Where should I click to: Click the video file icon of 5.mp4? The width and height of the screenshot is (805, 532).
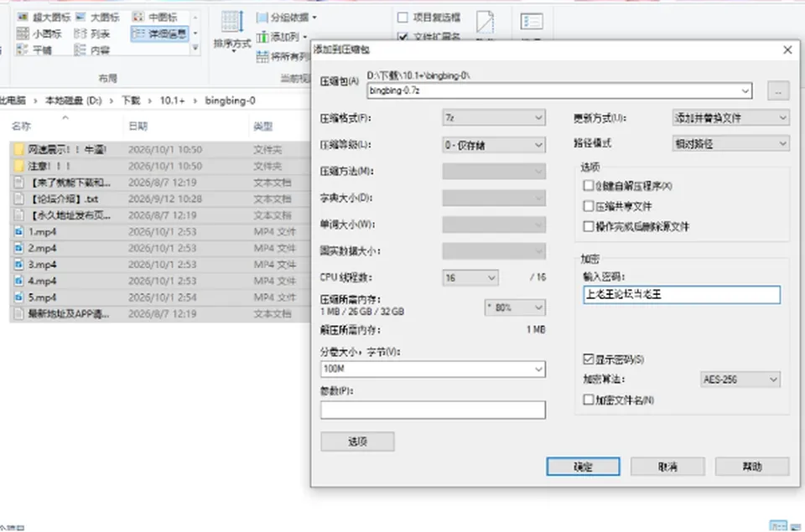19,297
